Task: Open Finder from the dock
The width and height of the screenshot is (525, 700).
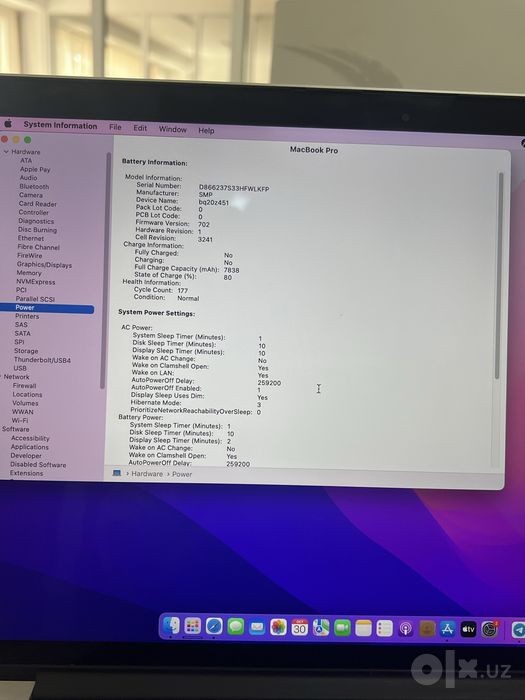Action: click(x=171, y=626)
